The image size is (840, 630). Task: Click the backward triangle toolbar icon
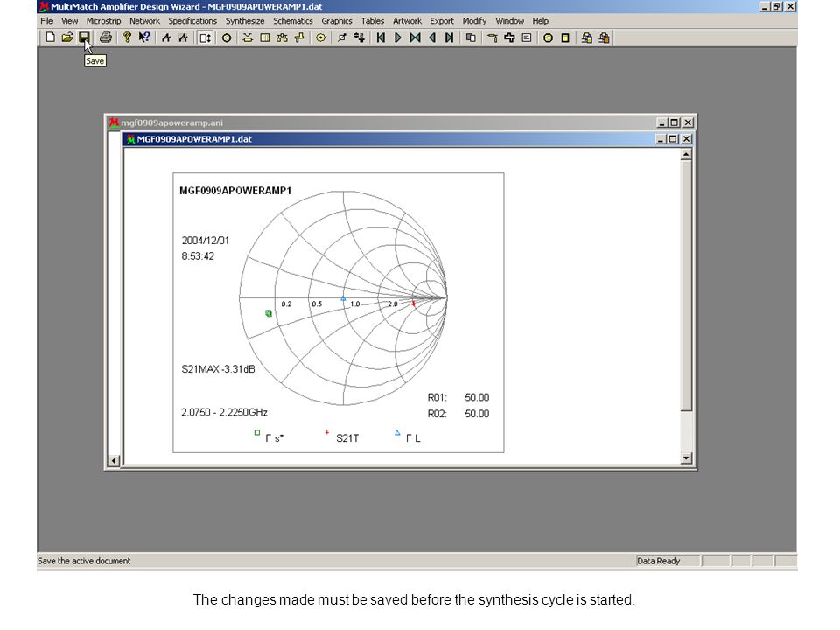[432, 38]
